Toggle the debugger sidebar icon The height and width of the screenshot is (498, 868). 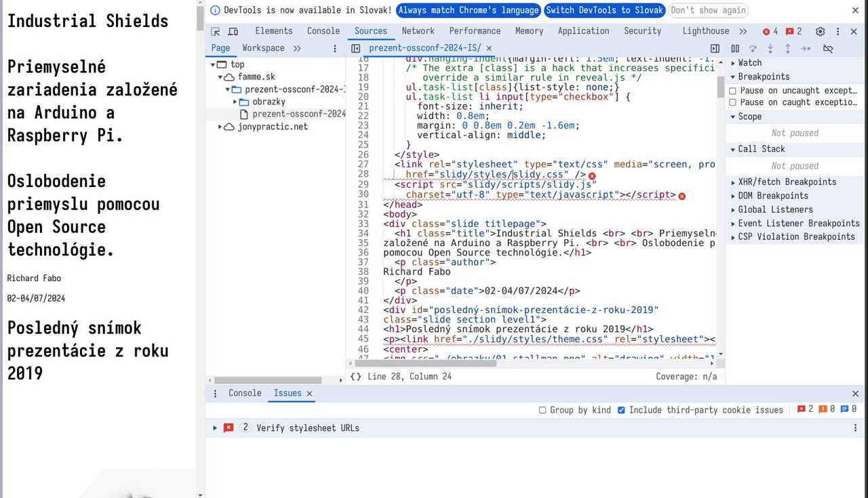pyautogui.click(x=715, y=48)
